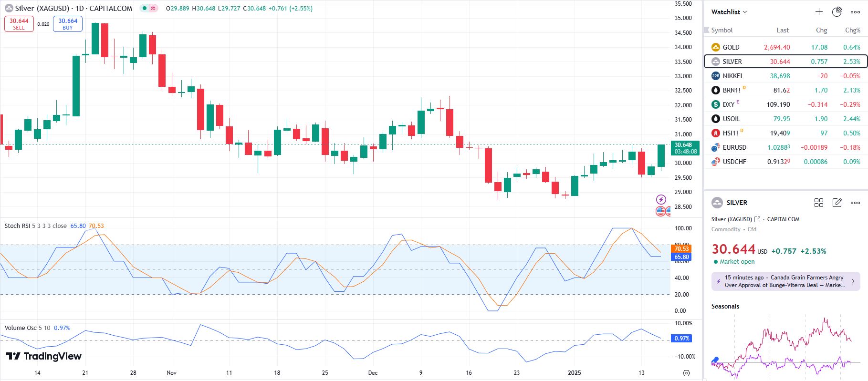Select EURUSD row in the watchlist
868x381 pixels.
pyautogui.click(x=734, y=147)
